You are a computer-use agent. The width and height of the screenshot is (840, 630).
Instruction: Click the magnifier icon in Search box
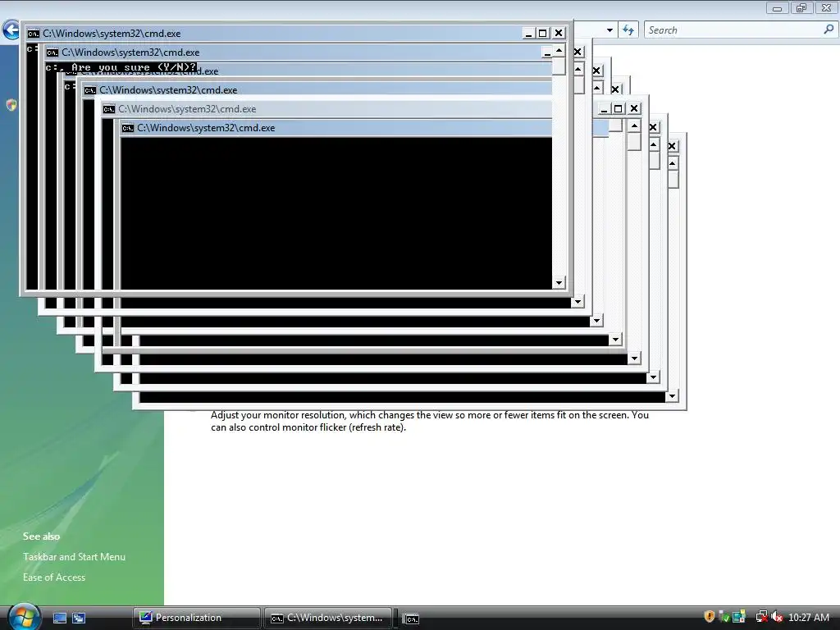pos(829,30)
